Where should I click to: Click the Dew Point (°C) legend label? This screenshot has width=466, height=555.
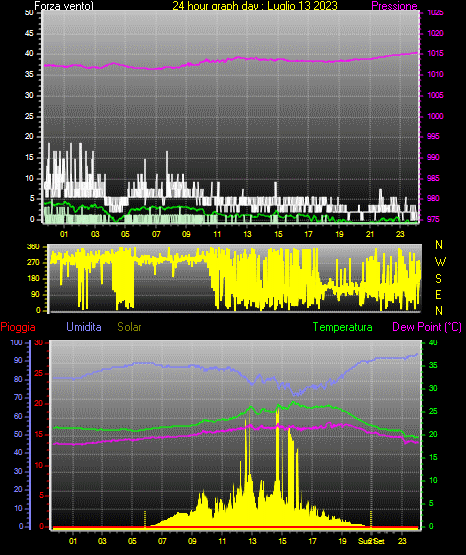coord(427,327)
